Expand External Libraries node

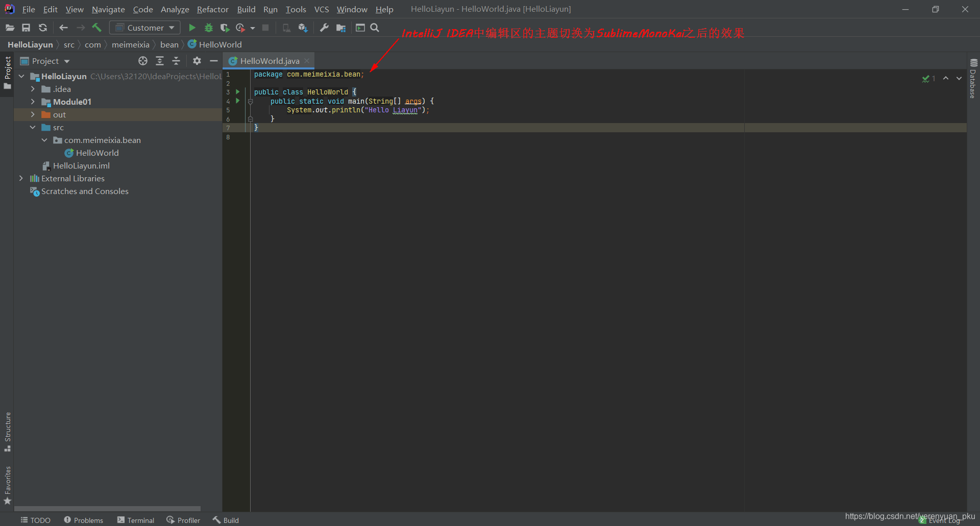[21, 178]
